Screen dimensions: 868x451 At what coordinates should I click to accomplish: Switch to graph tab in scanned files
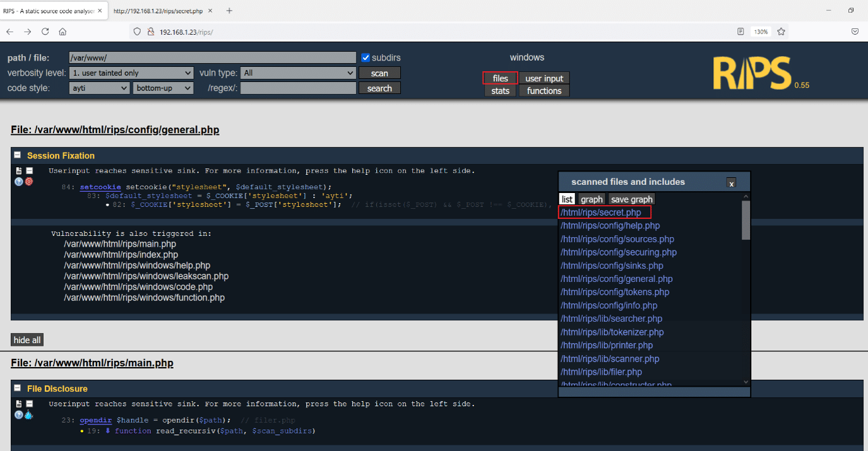coord(592,199)
